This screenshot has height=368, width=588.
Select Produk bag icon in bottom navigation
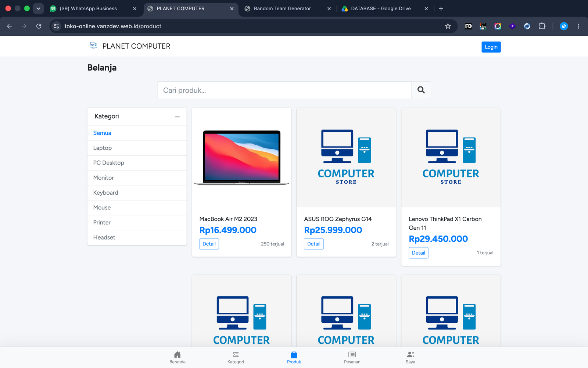pyautogui.click(x=294, y=355)
